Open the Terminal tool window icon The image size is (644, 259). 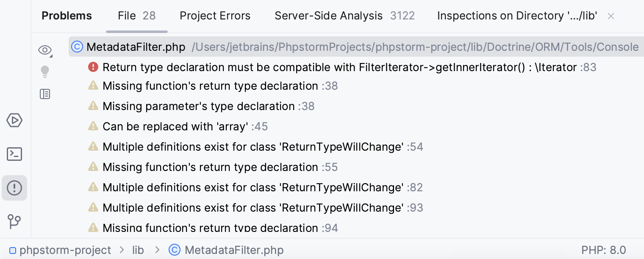(x=14, y=154)
